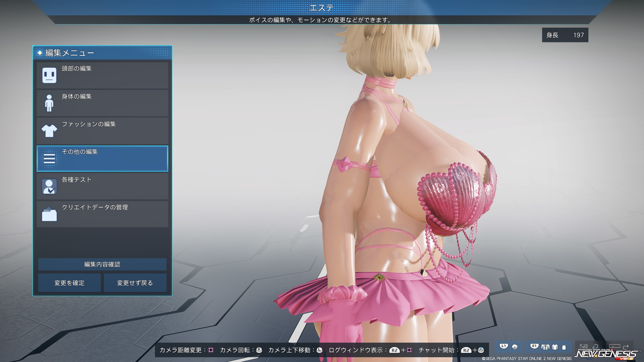Select the long-sleeve basewear display icon
This screenshot has height=362, width=644.
coord(555,347)
